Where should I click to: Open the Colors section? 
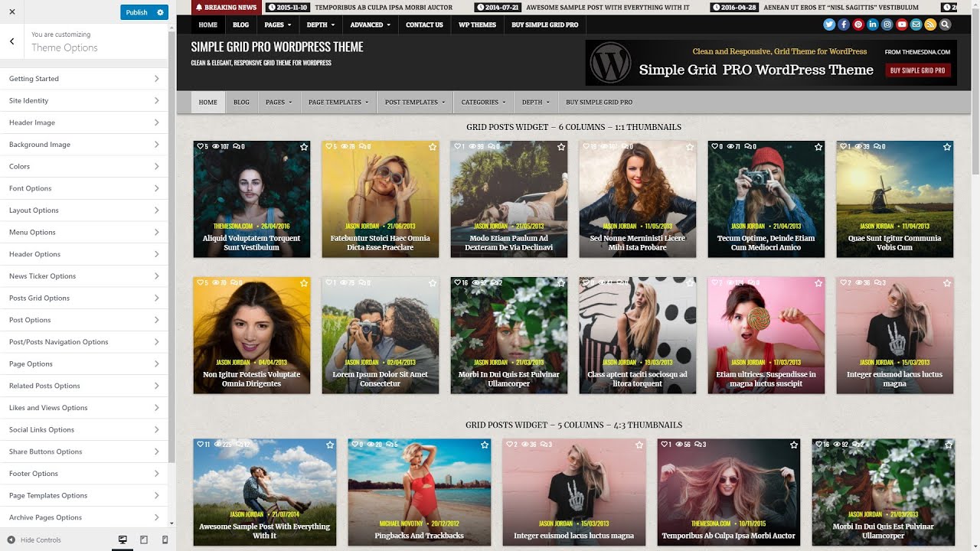coord(84,166)
